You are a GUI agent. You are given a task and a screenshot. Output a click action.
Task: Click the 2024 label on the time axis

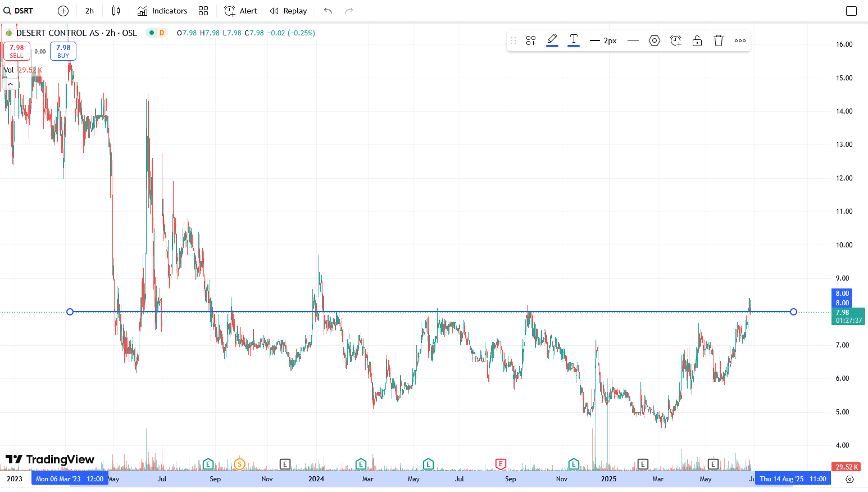pyautogui.click(x=316, y=479)
